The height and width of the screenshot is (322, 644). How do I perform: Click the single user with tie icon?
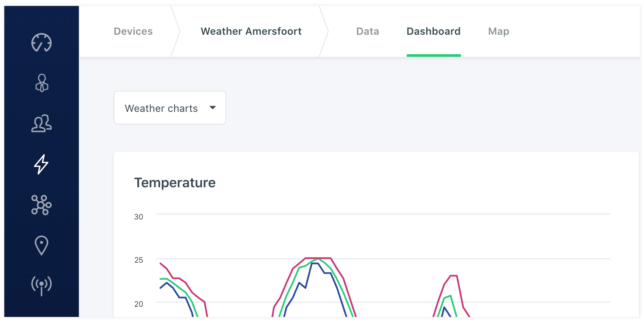[42, 83]
